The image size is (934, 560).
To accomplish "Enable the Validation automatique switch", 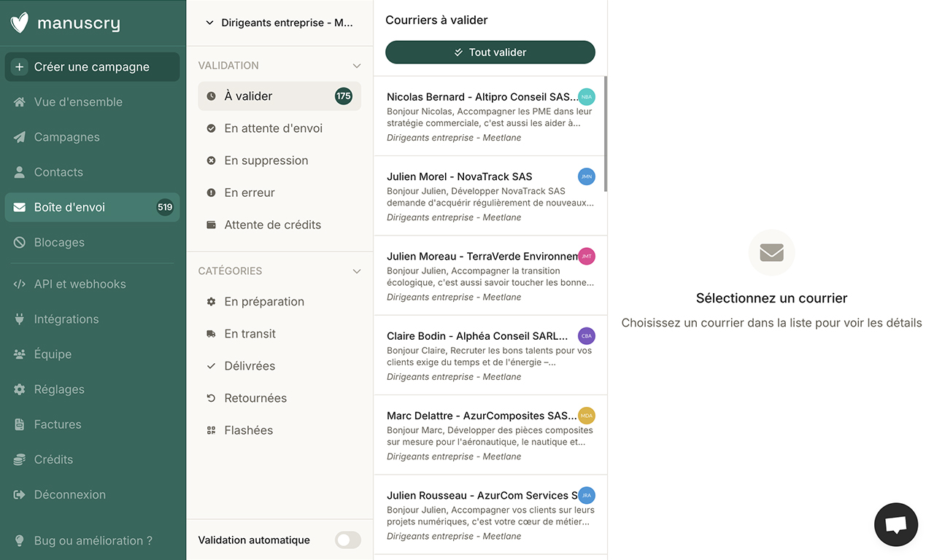I will click(348, 540).
